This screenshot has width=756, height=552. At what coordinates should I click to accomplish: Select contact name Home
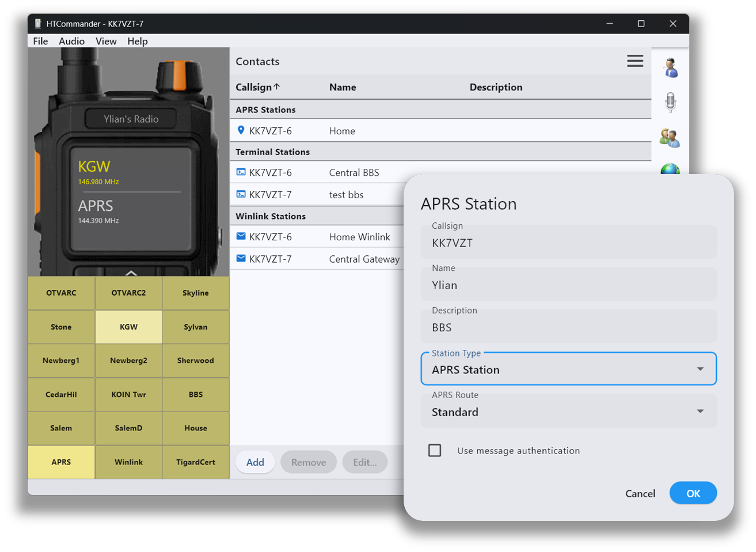[x=342, y=131]
